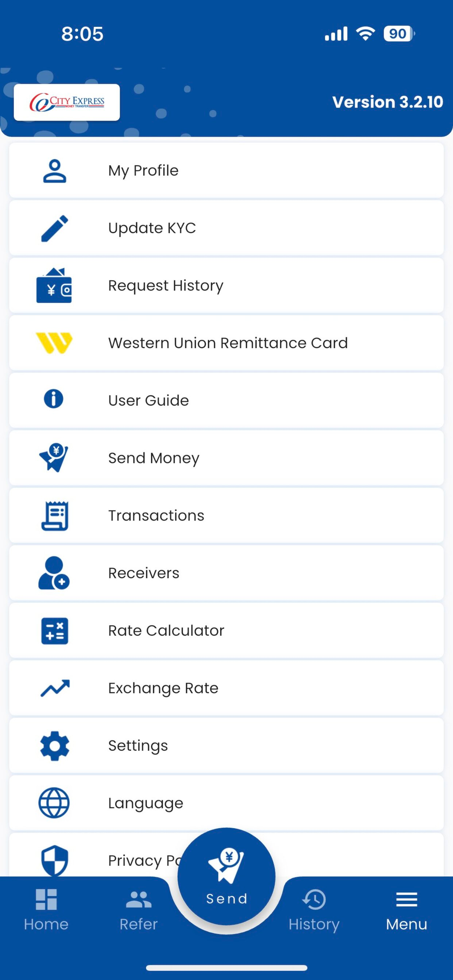Open Western Union Remittance Card entry
This screenshot has width=453, height=980.
226,343
